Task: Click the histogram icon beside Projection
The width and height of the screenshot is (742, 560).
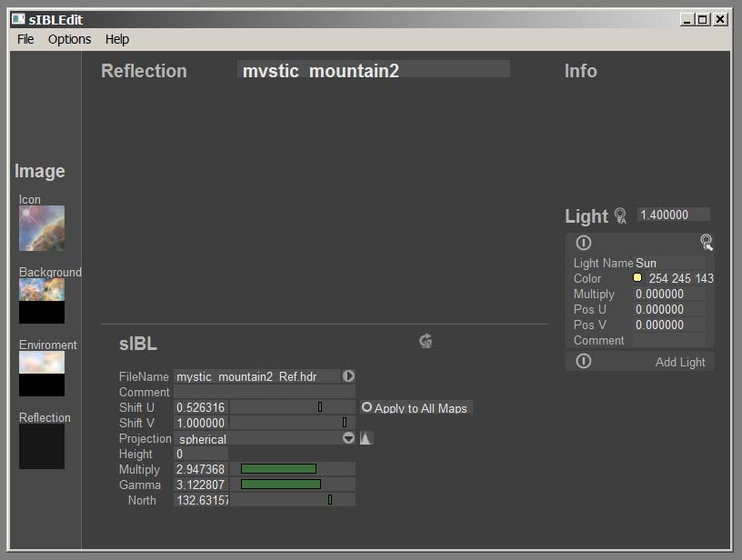Action: tap(366, 438)
